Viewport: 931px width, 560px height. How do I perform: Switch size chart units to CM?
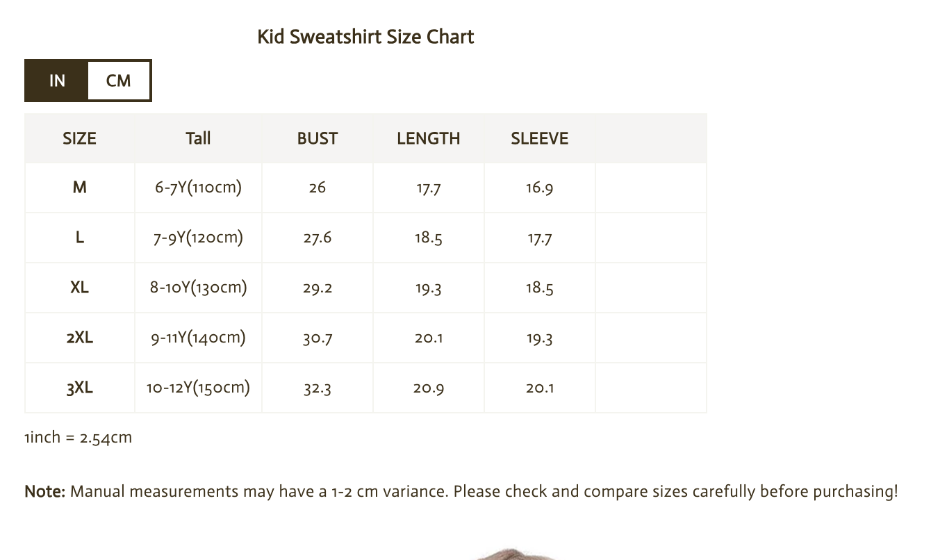pyautogui.click(x=118, y=81)
